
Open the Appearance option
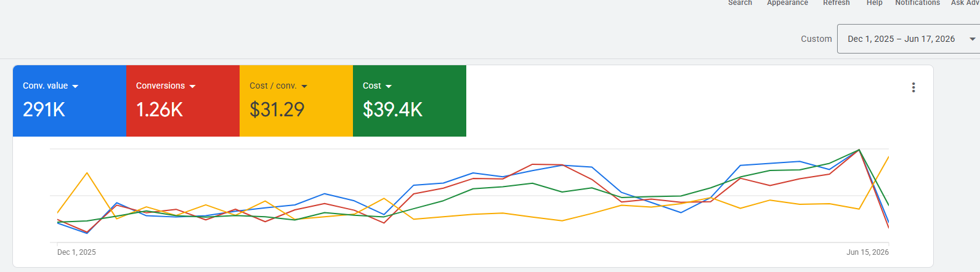(787, 2)
